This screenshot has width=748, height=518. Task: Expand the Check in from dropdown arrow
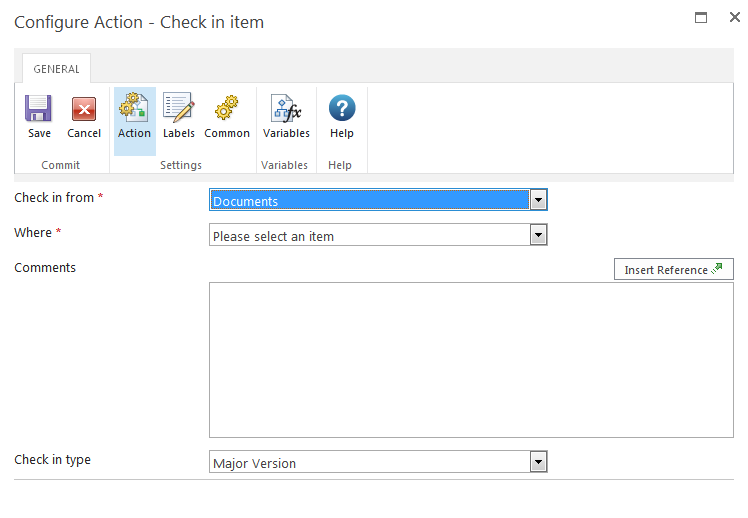point(538,200)
